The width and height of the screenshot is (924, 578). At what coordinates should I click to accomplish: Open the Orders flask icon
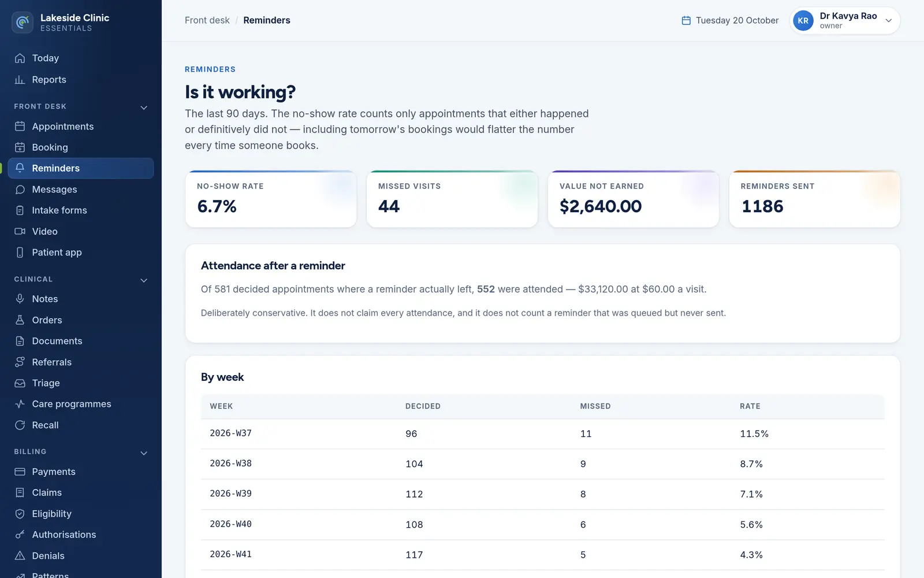[20, 320]
